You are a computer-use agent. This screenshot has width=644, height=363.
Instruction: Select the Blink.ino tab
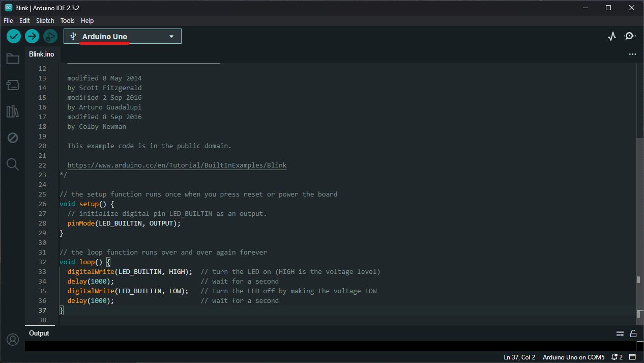coord(42,54)
